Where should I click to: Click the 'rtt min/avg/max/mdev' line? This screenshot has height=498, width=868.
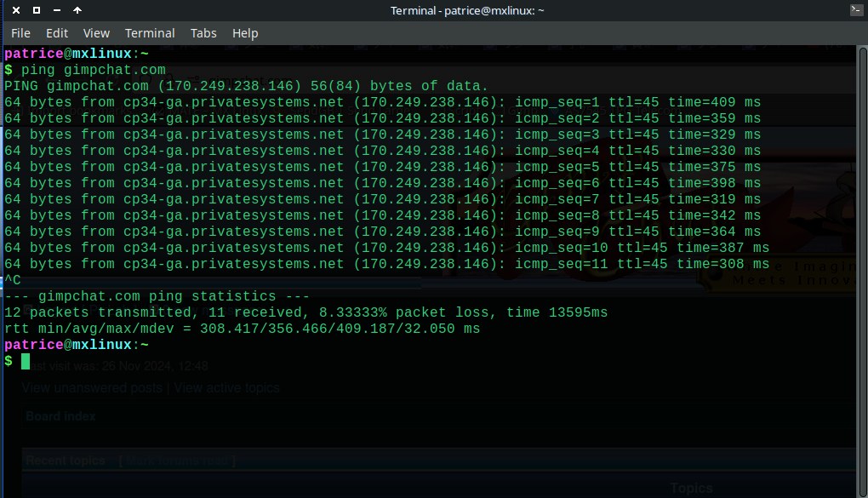pyautogui.click(x=242, y=329)
